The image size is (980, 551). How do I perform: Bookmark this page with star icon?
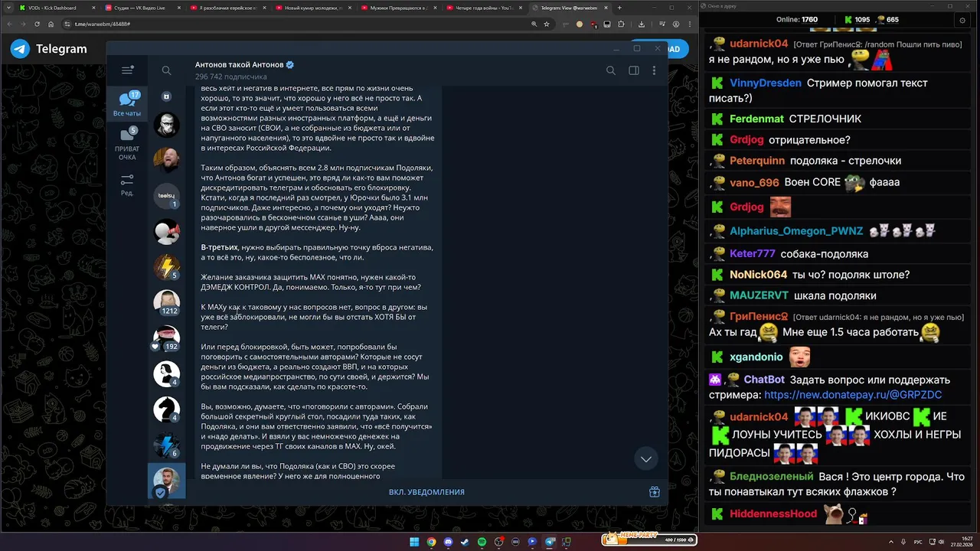(547, 24)
